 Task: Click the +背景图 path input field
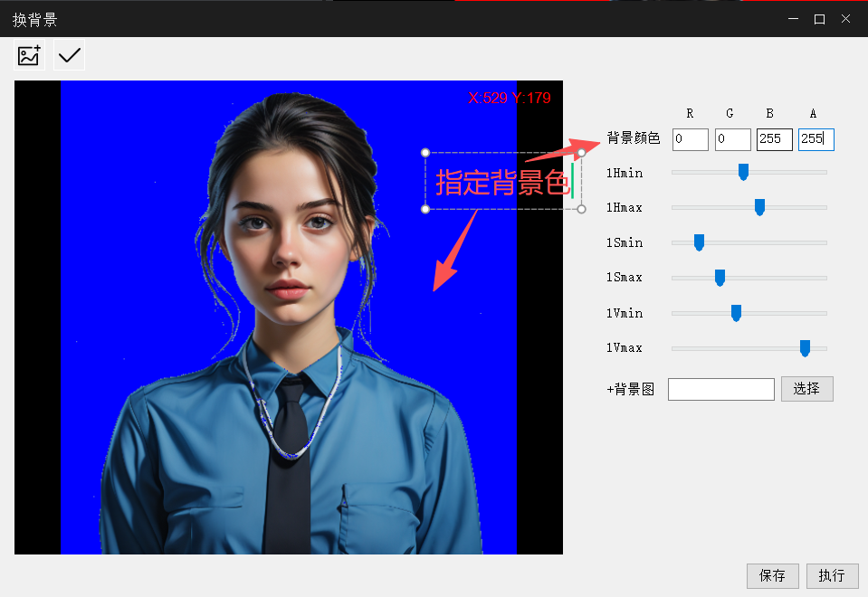pos(721,390)
